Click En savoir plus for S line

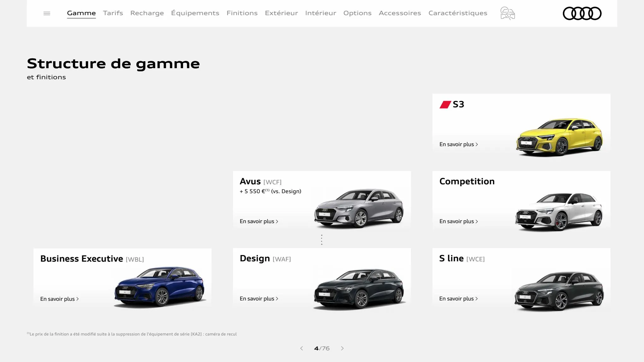(x=459, y=299)
